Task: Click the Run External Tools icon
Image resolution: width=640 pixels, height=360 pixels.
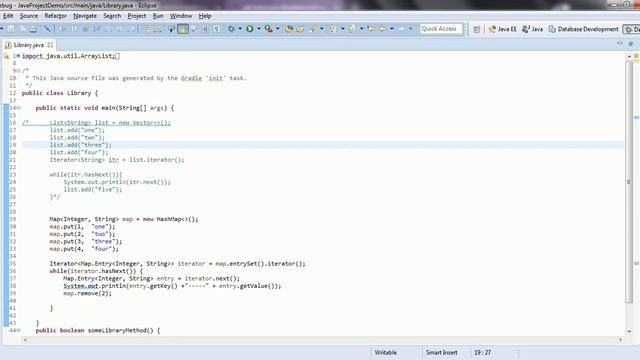Action: pos(268,29)
